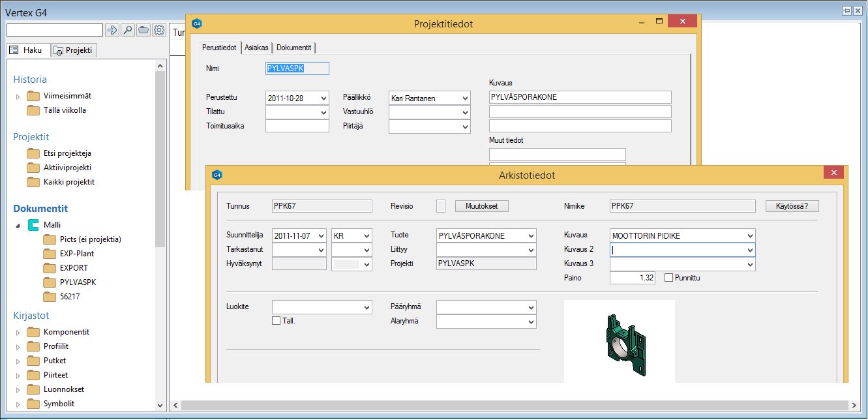Click the teal Malli model icon
Viewport: 868px width, 420px height.
tap(33, 225)
